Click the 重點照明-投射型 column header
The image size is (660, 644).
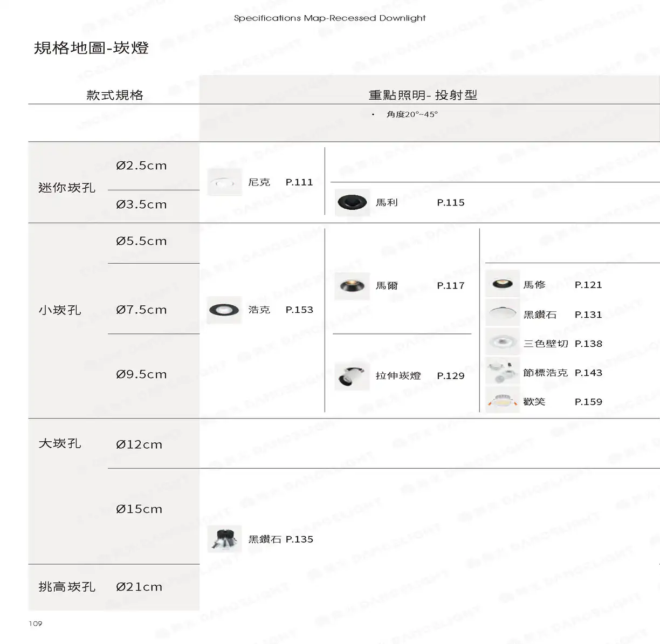click(423, 95)
